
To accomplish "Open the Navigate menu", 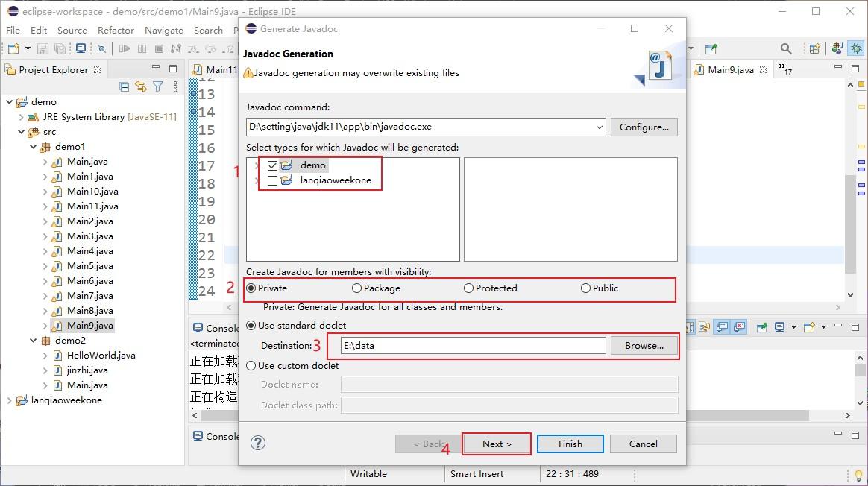I will tap(164, 30).
